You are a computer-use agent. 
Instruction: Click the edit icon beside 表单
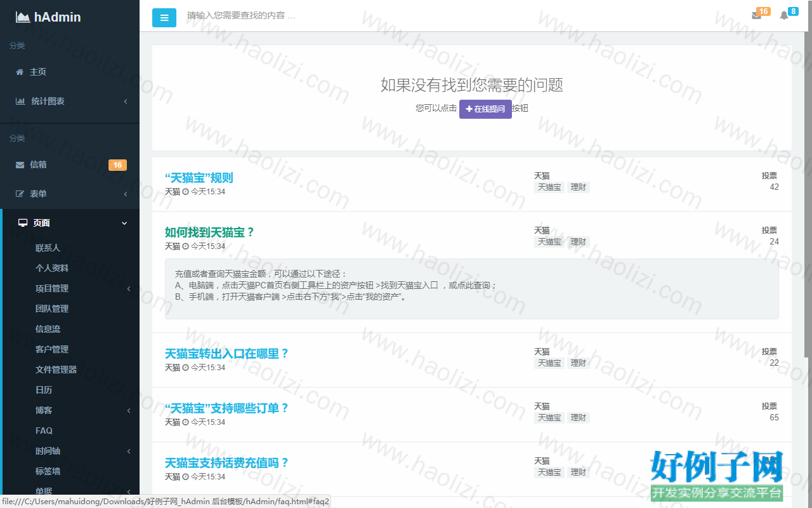20,194
